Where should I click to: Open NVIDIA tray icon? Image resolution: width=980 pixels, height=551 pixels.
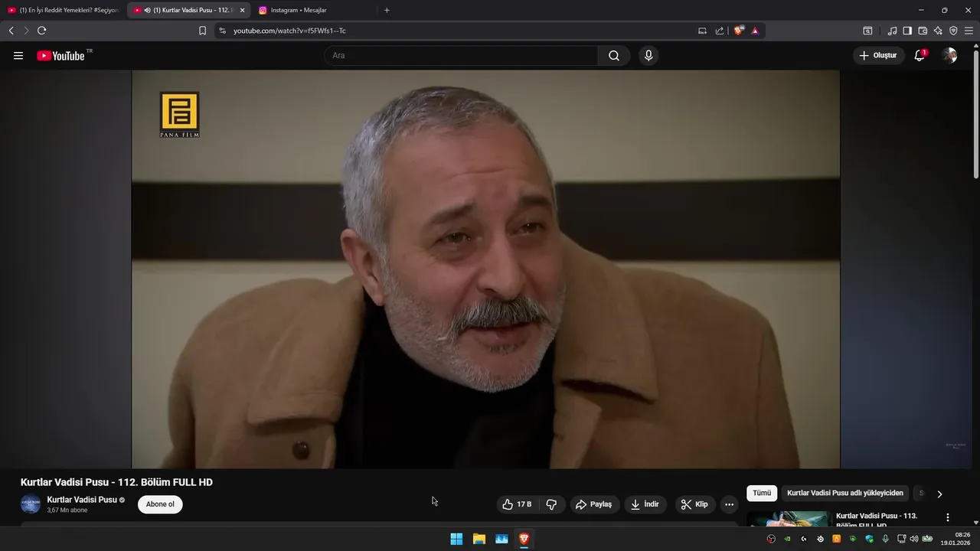coord(787,539)
